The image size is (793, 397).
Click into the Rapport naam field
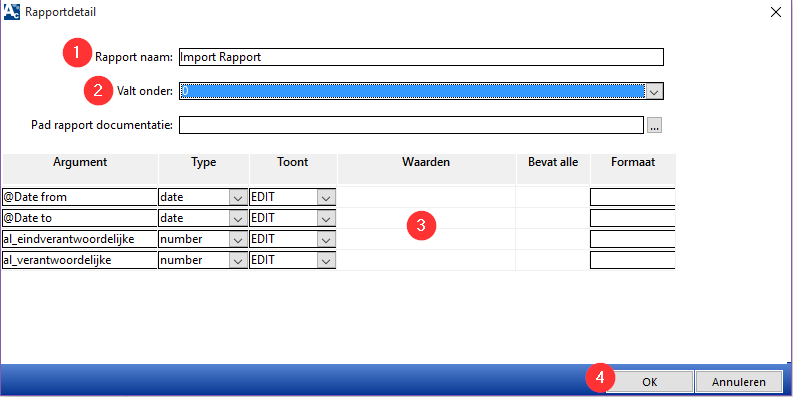421,57
